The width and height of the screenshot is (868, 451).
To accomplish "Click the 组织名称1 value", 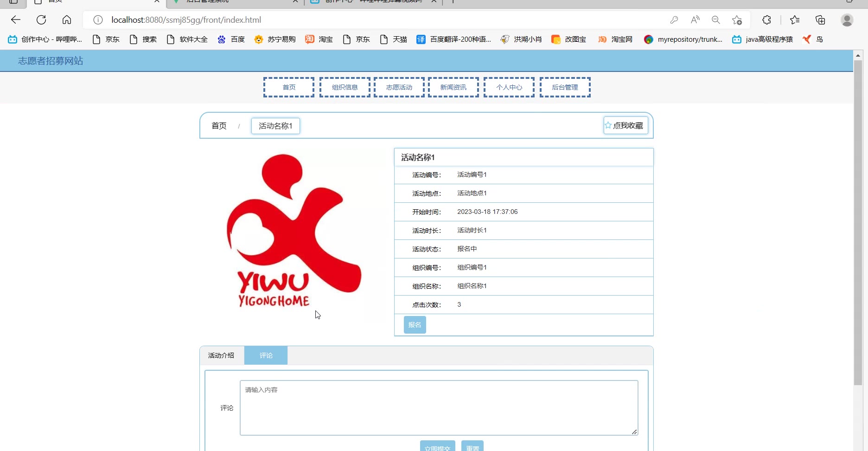I will point(472,286).
